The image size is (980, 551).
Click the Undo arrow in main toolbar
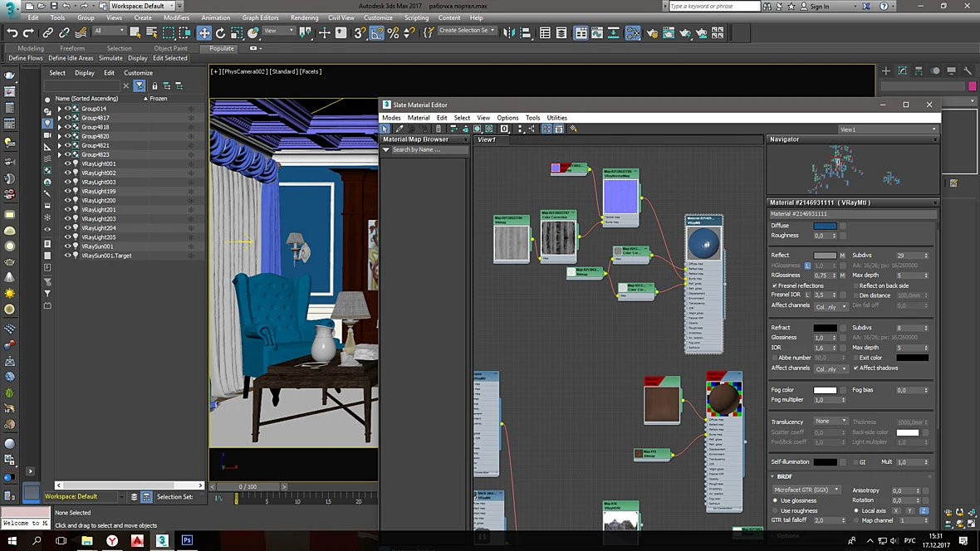click(x=12, y=33)
